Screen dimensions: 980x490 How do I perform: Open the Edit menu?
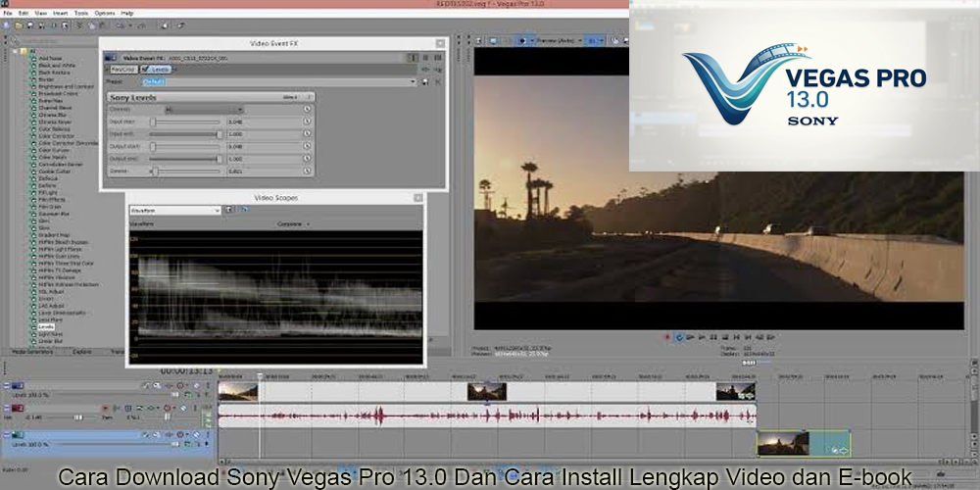(24, 13)
